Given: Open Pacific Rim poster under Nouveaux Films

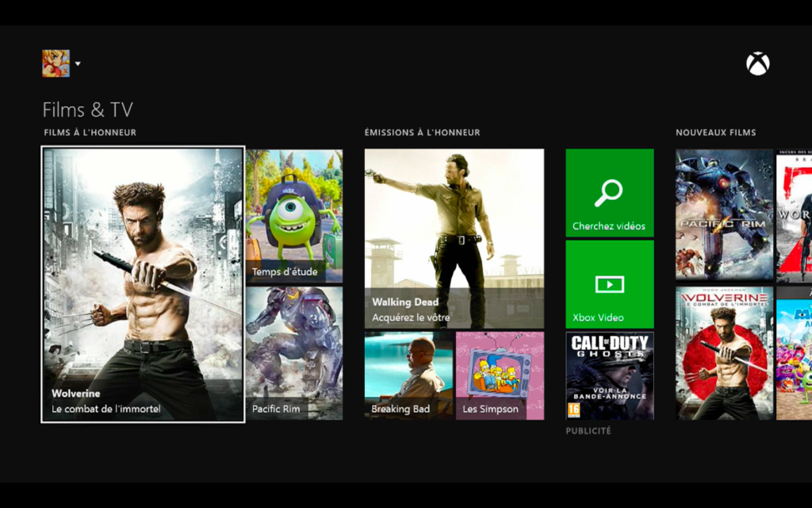Looking at the screenshot, I should click(724, 215).
